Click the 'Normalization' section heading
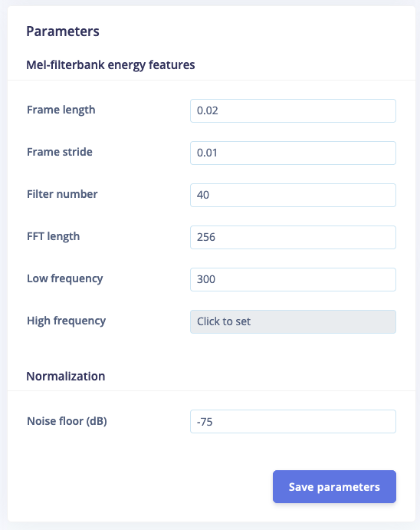Viewport: 420px width, 530px height. click(66, 376)
